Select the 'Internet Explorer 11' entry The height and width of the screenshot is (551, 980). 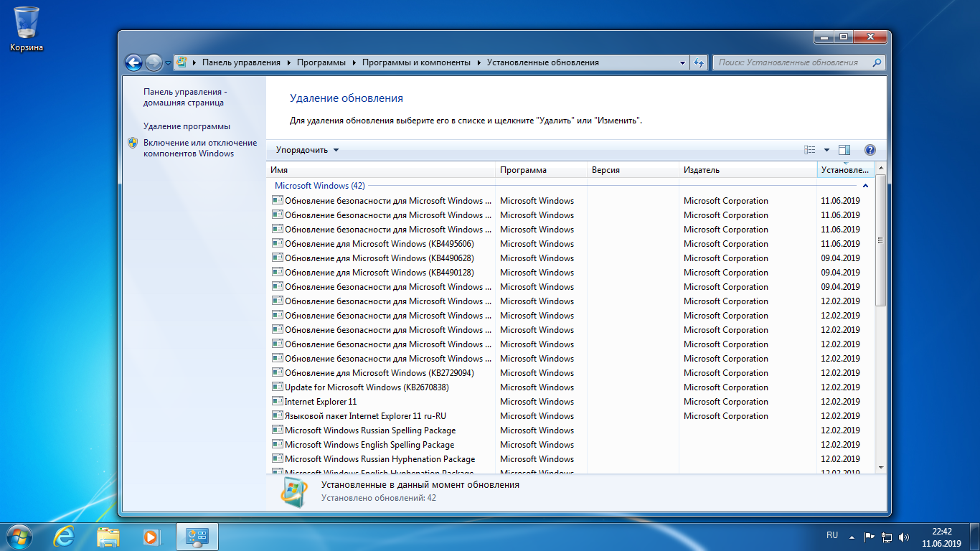click(570, 402)
